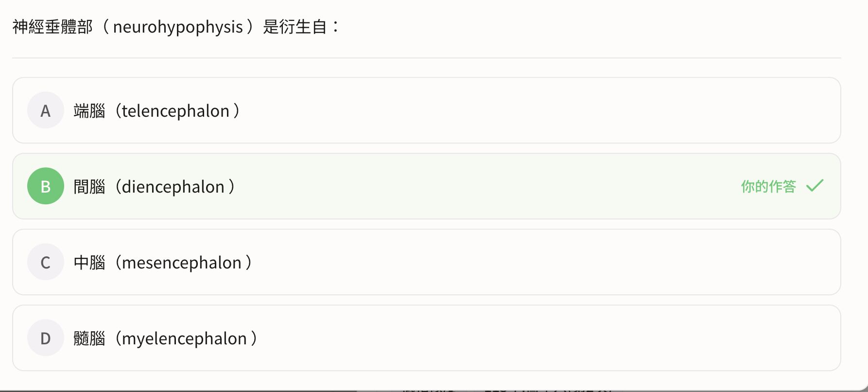The image size is (868, 392).
Task: Click the green B letter badge
Action: tap(45, 186)
